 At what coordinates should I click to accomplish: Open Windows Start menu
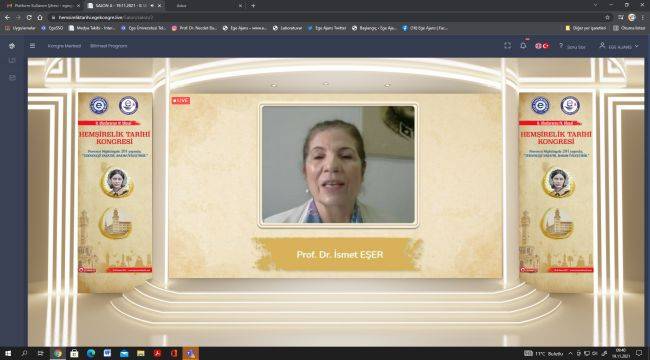[7, 353]
